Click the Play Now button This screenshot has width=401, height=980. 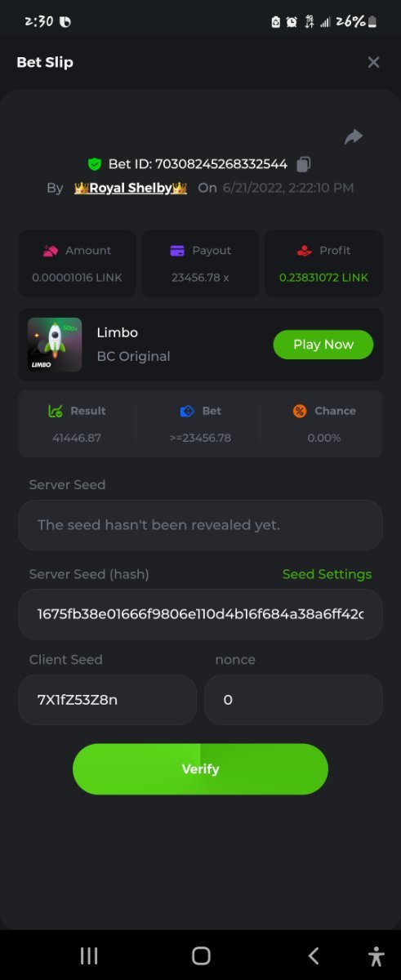pyautogui.click(x=323, y=345)
